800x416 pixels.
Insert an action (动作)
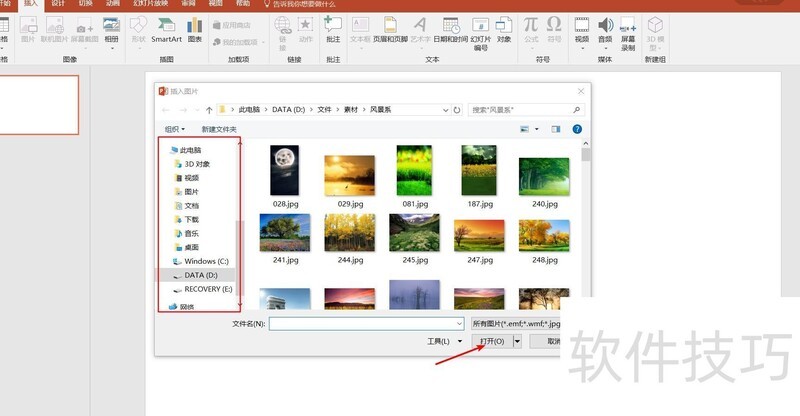click(306, 30)
